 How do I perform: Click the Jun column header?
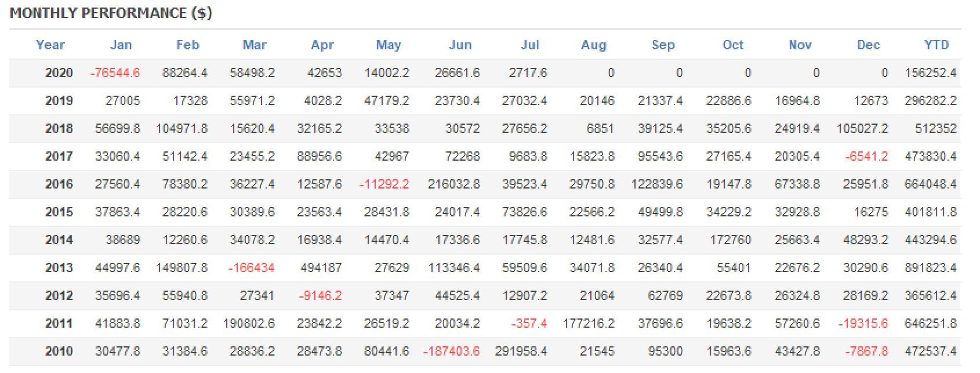(460, 45)
